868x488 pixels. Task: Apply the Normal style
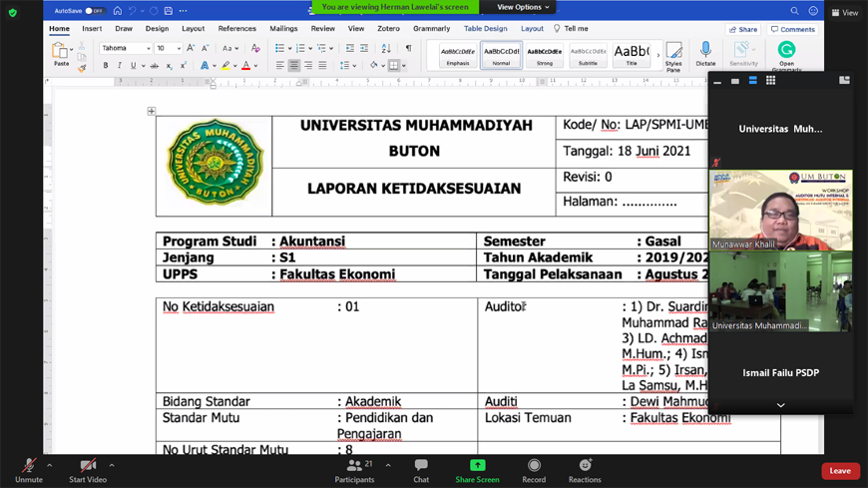click(501, 55)
